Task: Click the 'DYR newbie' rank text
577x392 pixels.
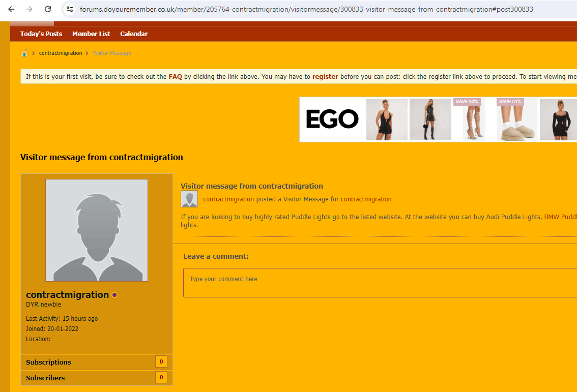Action: 43,305
